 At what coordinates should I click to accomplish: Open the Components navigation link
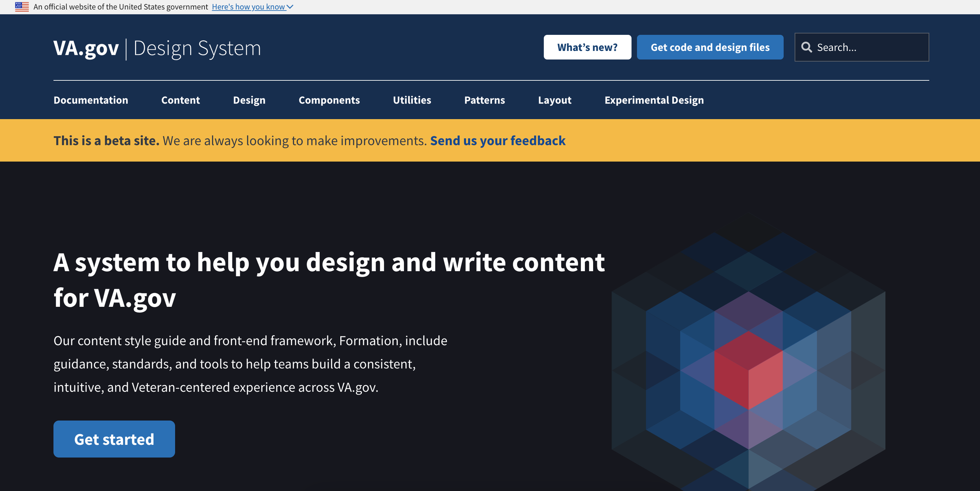tap(329, 100)
